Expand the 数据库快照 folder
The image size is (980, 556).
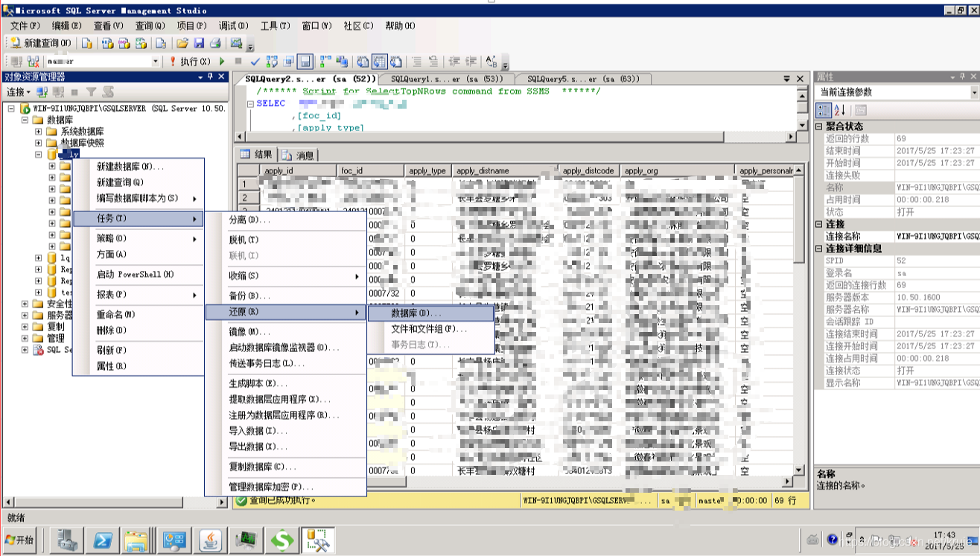(39, 143)
